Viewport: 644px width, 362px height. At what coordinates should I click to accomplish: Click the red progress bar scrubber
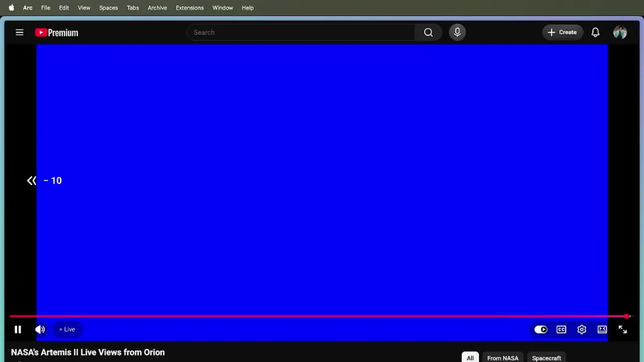[627, 316]
